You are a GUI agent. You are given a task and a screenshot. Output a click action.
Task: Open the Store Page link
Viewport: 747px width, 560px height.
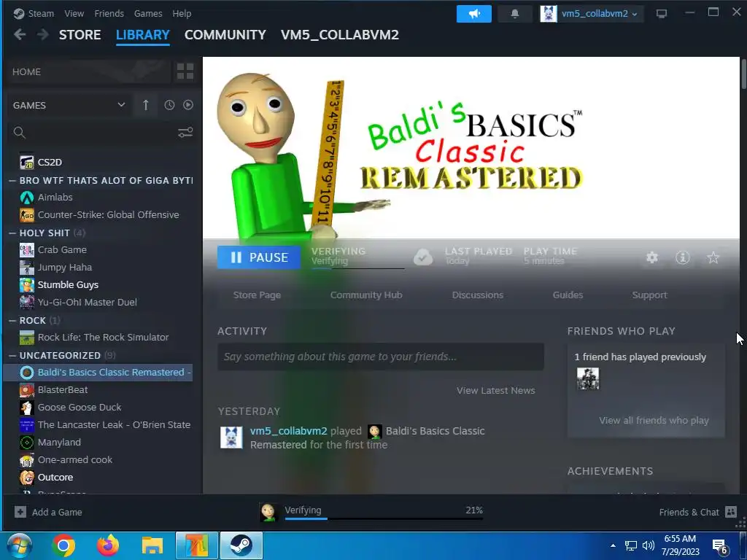coord(257,295)
